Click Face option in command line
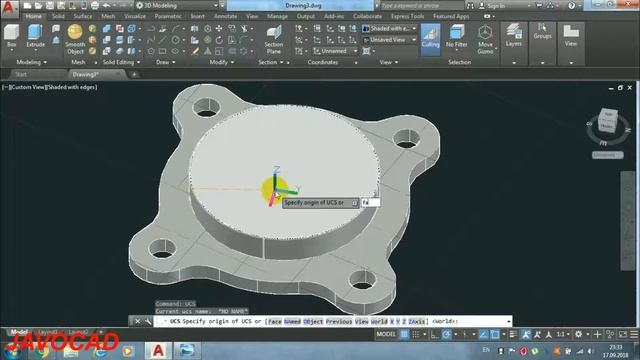640x360 pixels. pyautogui.click(x=275, y=322)
